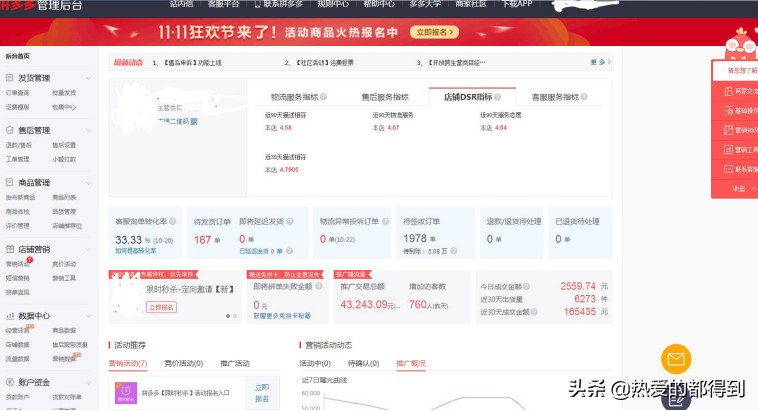The image size is (758, 411).
Task: Collapse the 账户资金 sidebar section
Action: pos(88,382)
